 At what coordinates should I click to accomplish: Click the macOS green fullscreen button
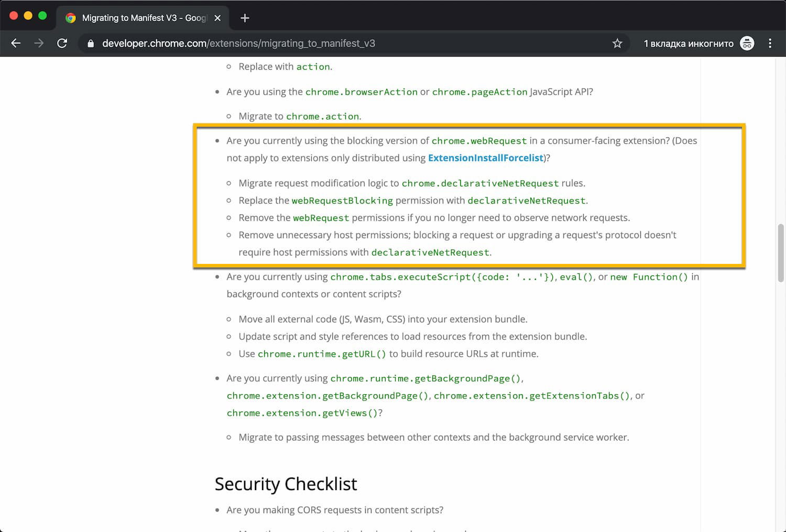point(42,16)
